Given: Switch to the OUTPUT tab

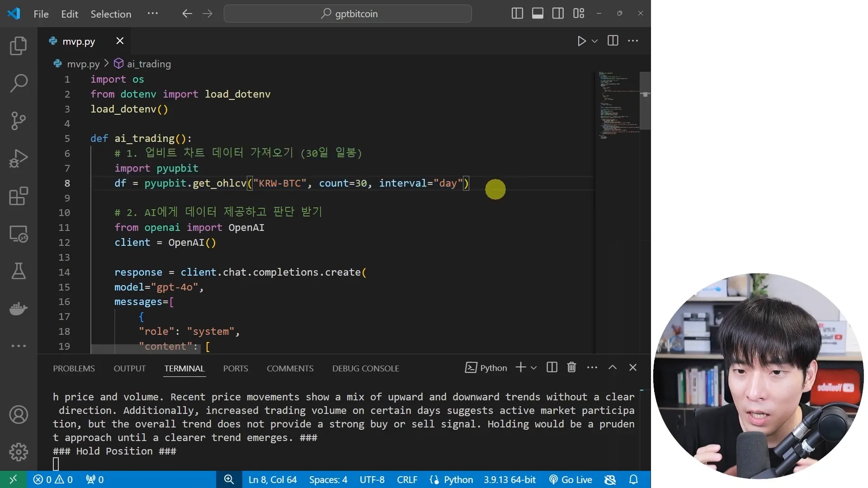Looking at the screenshot, I should pos(129,368).
